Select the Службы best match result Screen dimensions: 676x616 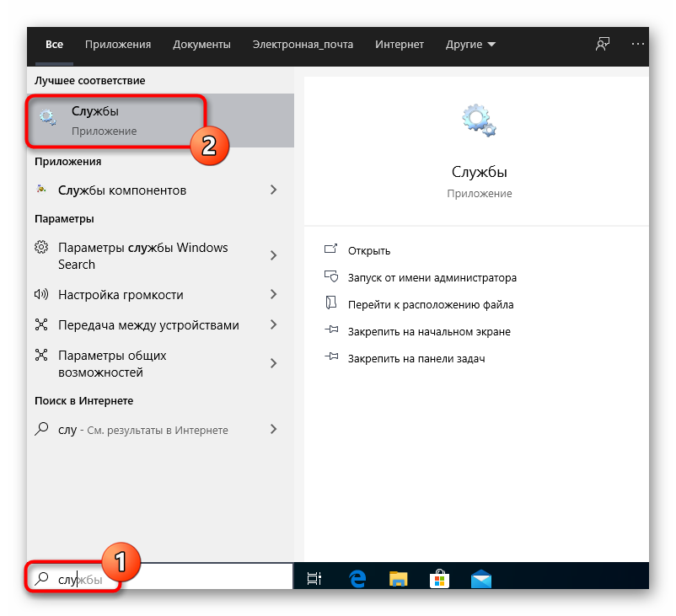pos(118,121)
